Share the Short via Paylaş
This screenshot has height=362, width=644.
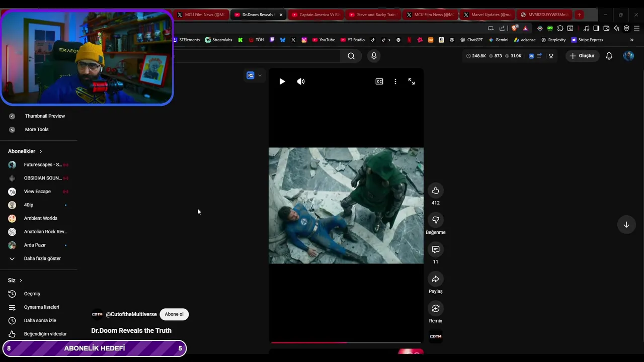(436, 279)
